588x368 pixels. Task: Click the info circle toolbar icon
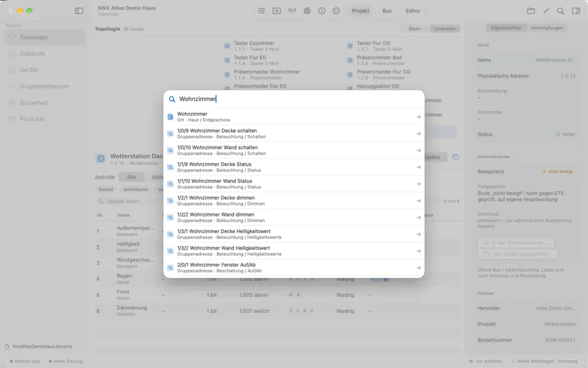322,11
